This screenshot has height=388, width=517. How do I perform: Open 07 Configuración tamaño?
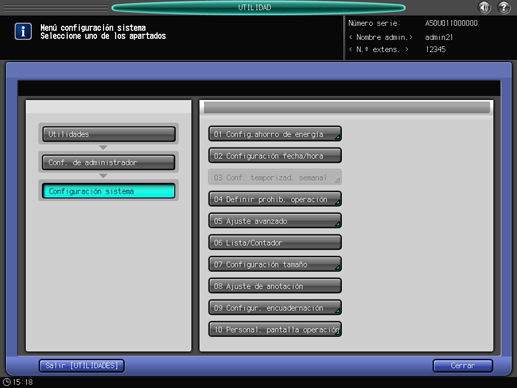pyautogui.click(x=275, y=264)
